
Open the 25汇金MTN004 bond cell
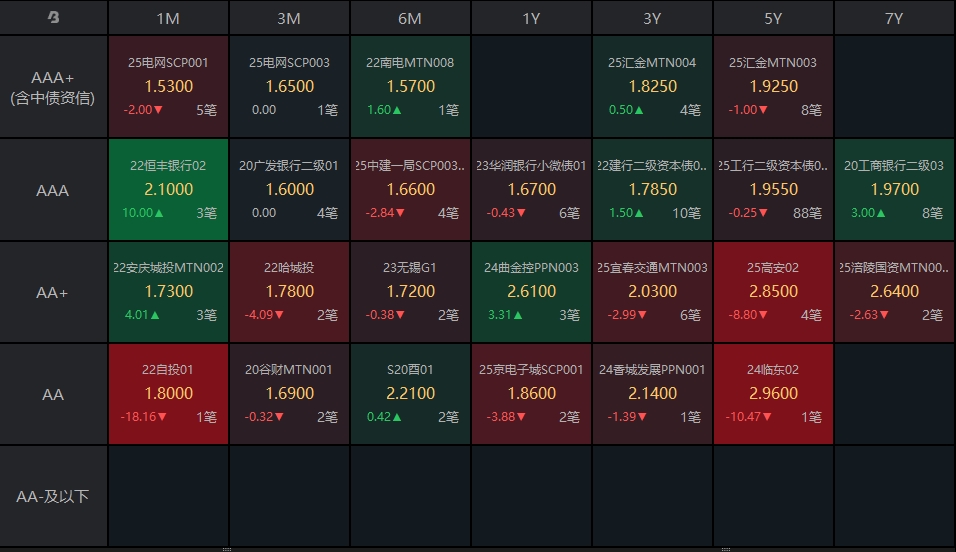[x=652, y=87]
